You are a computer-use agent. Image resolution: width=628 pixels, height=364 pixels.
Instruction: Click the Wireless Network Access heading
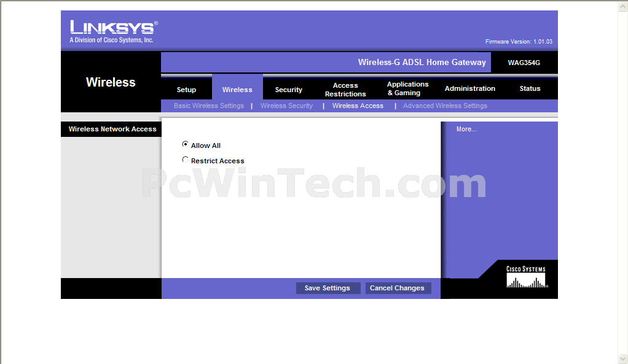coord(112,129)
